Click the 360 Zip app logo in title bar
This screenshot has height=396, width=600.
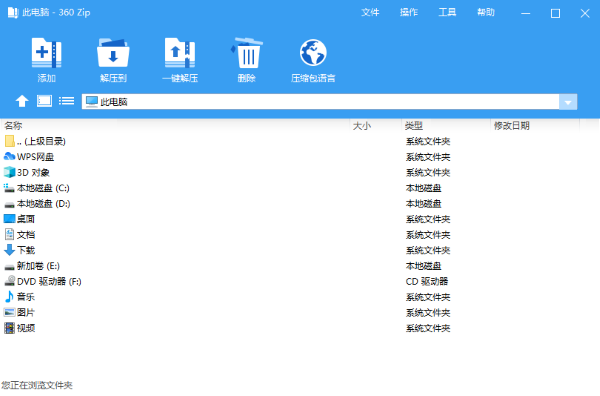pos(12,13)
